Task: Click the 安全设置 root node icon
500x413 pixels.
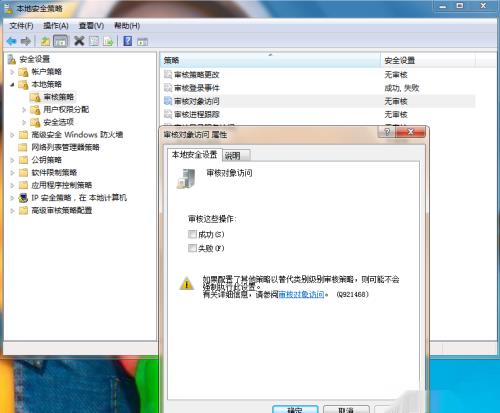Action: tap(12, 59)
